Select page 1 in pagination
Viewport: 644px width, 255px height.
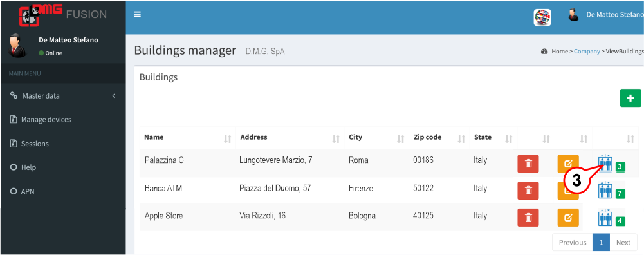602,243
